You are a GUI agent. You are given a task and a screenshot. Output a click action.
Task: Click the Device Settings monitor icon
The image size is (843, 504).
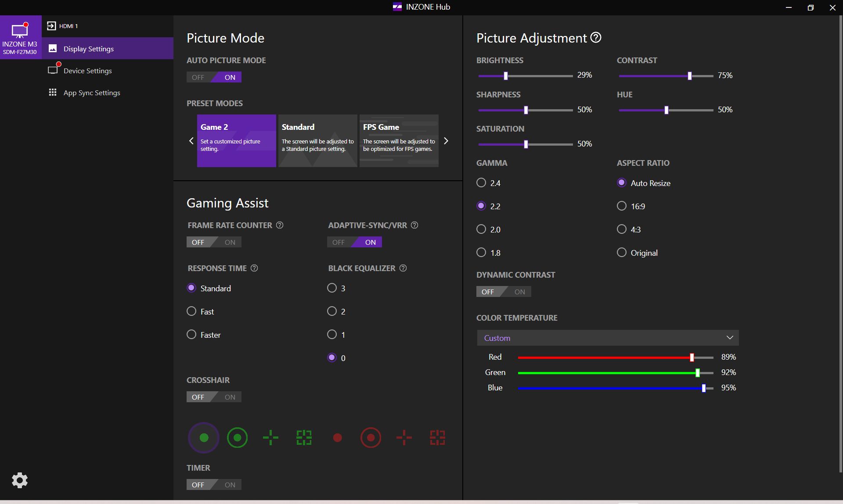click(54, 69)
